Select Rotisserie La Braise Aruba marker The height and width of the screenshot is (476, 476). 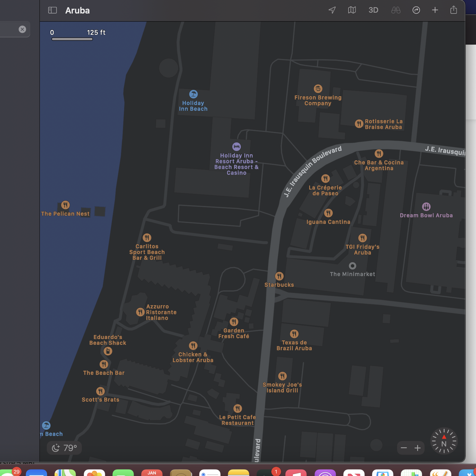point(359,124)
